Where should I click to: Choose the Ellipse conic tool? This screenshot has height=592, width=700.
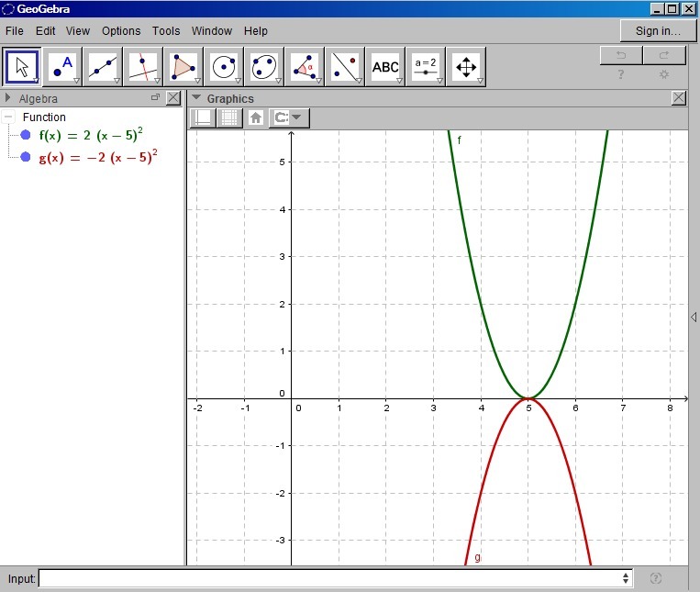click(x=265, y=66)
